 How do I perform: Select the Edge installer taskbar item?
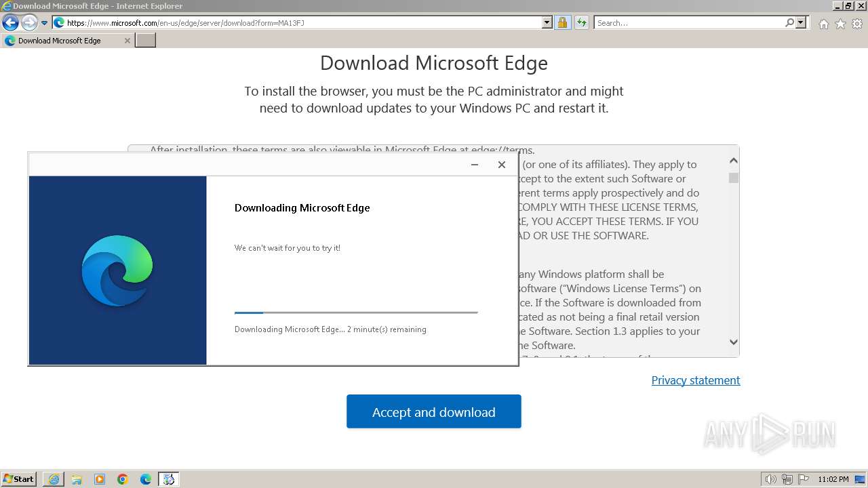(x=169, y=479)
